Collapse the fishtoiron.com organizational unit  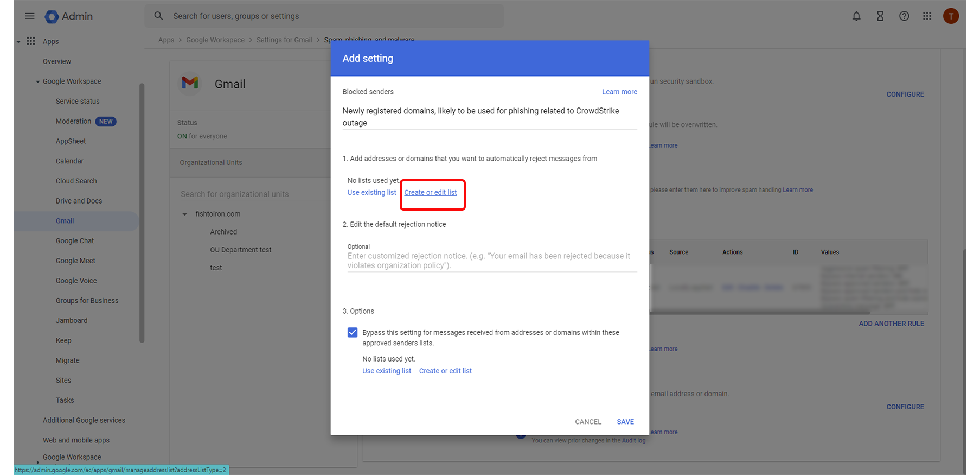[x=185, y=214]
